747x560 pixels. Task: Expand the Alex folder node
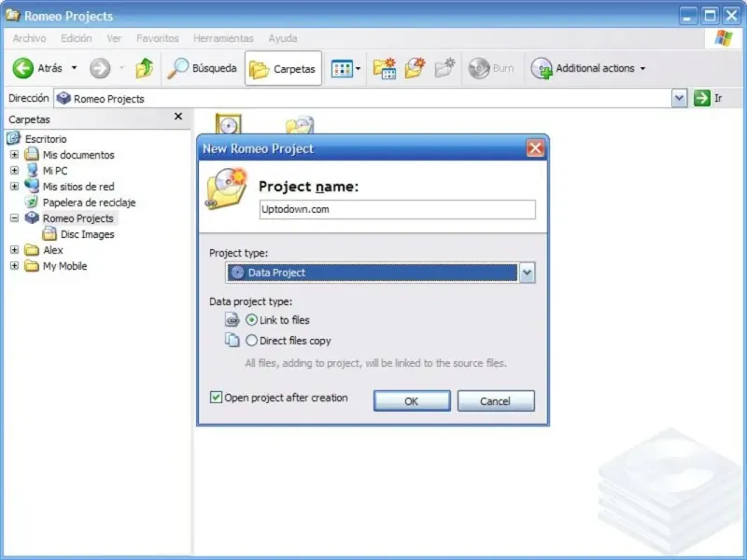(x=14, y=249)
